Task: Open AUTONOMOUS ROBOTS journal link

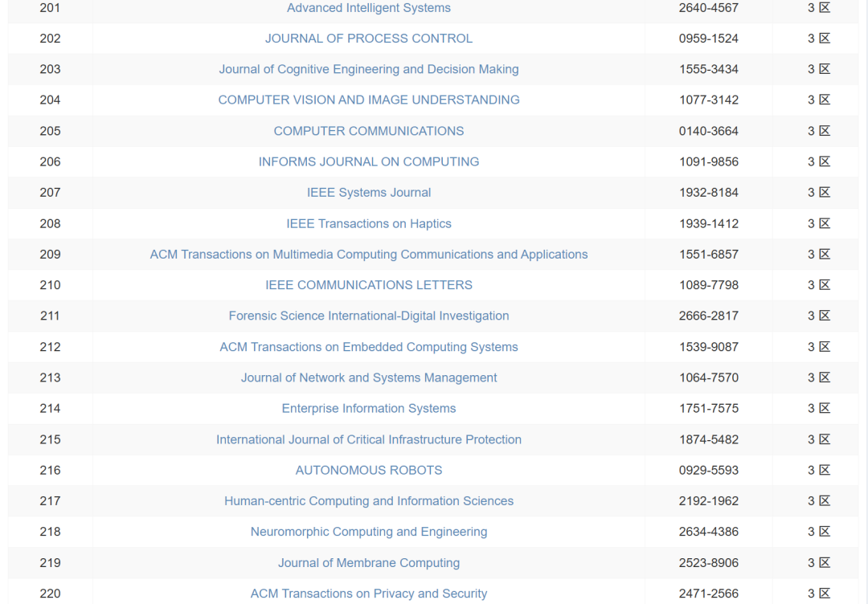Action: 369,470
